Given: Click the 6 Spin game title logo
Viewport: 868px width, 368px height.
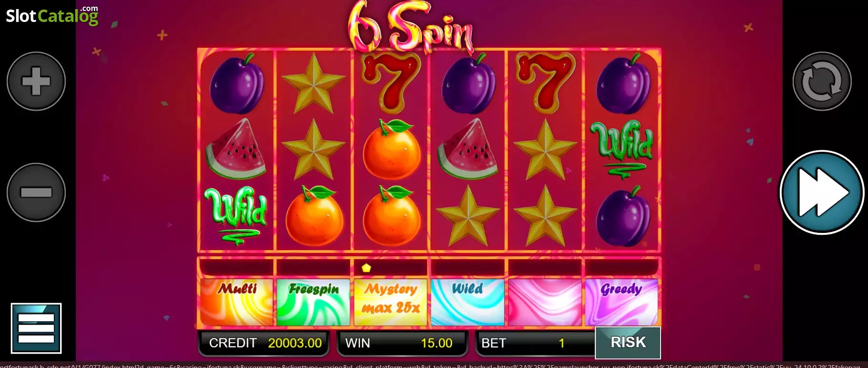Looking at the screenshot, I should click(x=411, y=27).
